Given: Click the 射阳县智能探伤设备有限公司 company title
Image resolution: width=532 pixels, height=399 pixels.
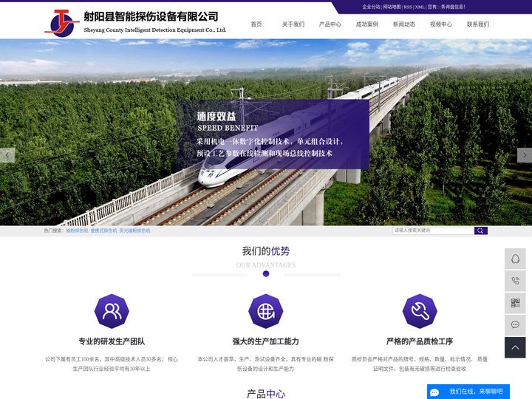Looking at the screenshot, I should point(151,16).
